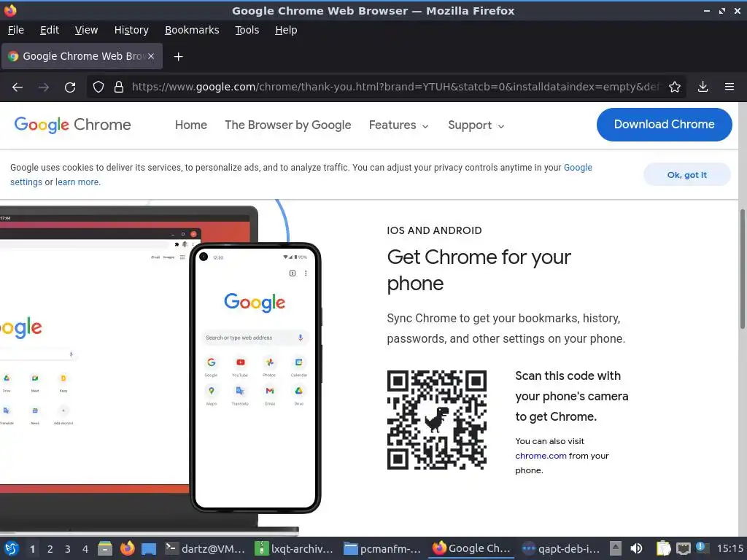Open the update notifier tray icon
The image size is (747, 560).
pos(703,548)
